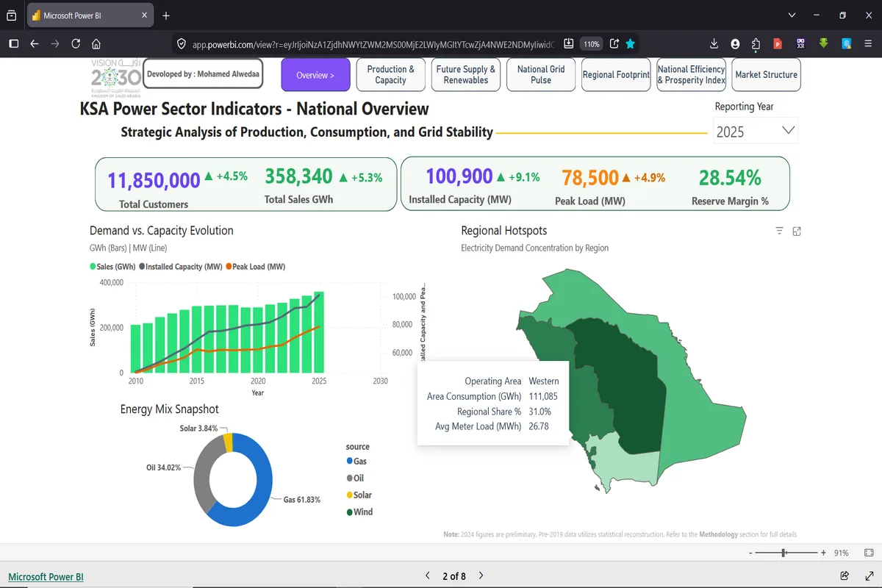
Task: Click the 110% zoom level indicator
Action: [591, 44]
